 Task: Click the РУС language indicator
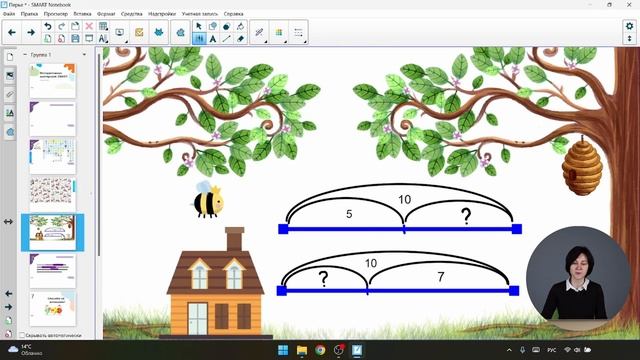coord(551,350)
